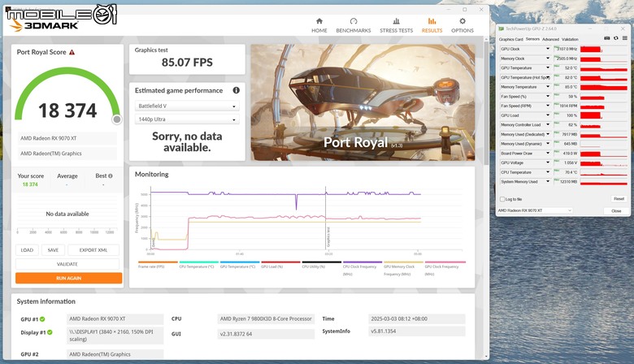Click the info icon beside Best
Screen dimensions: 634x364
(x=111, y=175)
